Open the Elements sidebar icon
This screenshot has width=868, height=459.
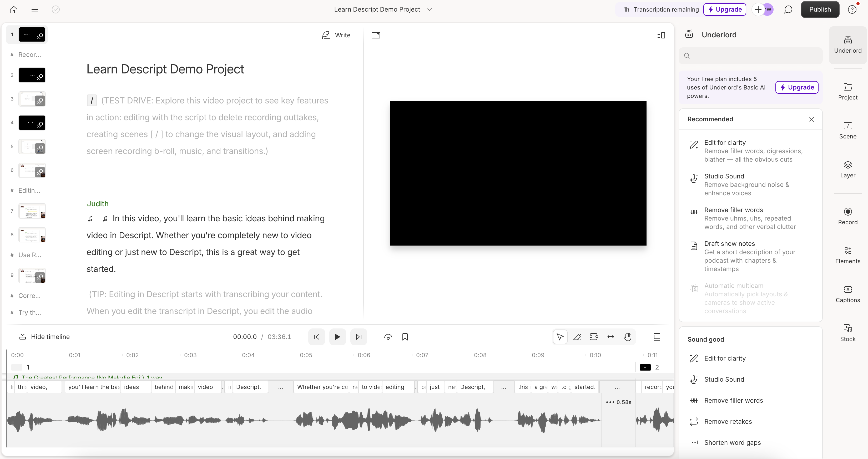[847, 255]
